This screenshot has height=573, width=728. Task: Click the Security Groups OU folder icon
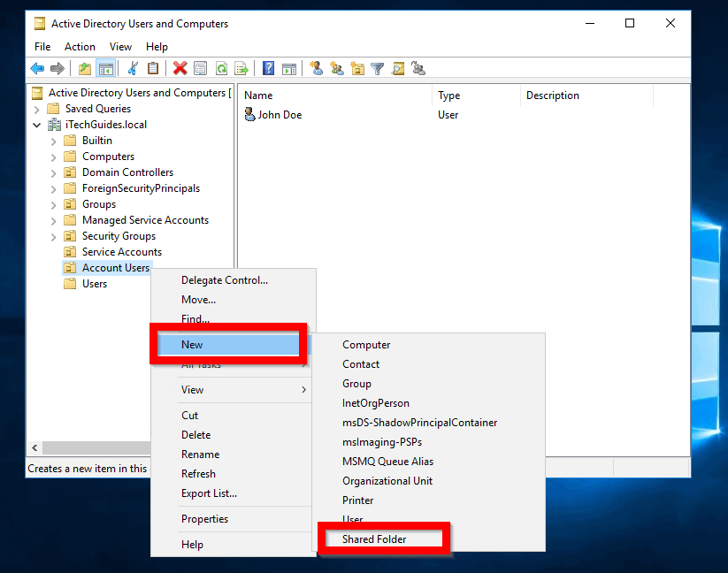[70, 236]
